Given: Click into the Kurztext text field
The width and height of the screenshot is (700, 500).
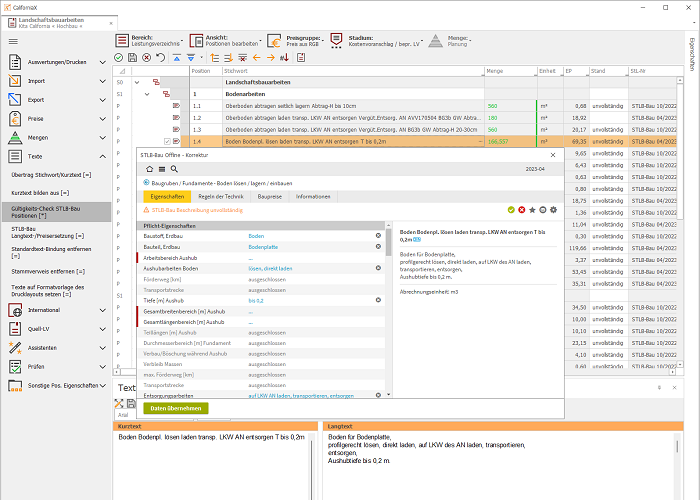Looking at the screenshot, I should pos(212,466).
